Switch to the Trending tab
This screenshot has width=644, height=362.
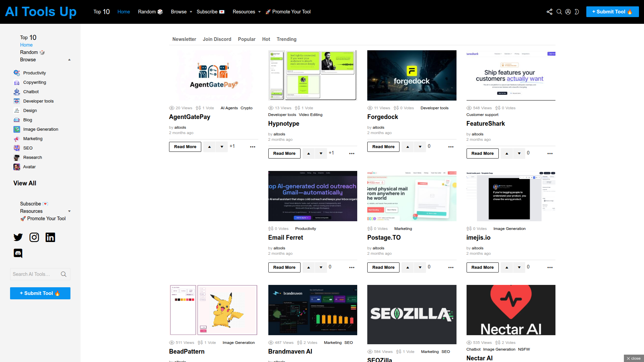pyautogui.click(x=286, y=39)
